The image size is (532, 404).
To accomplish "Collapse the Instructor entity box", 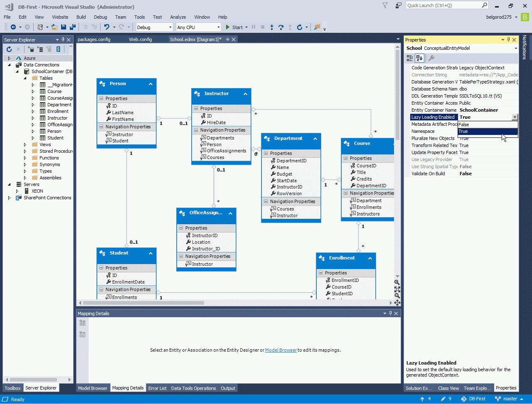I will 245,94.
